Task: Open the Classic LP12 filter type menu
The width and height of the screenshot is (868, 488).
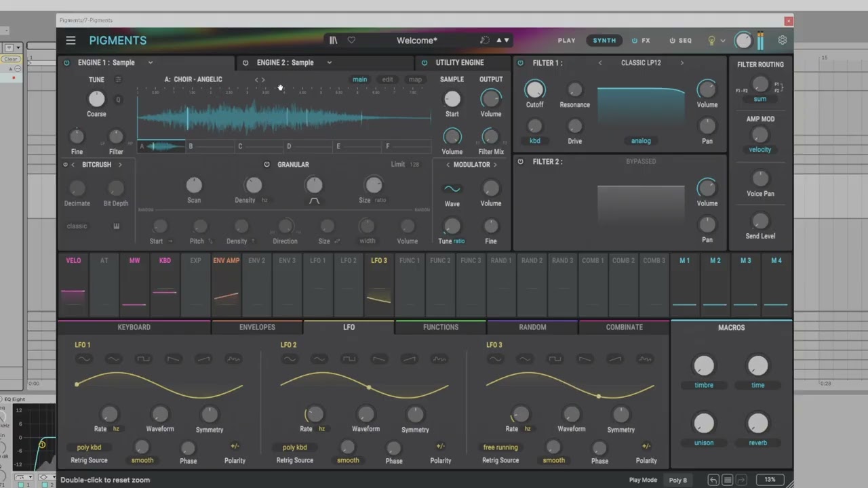Action: (641, 63)
